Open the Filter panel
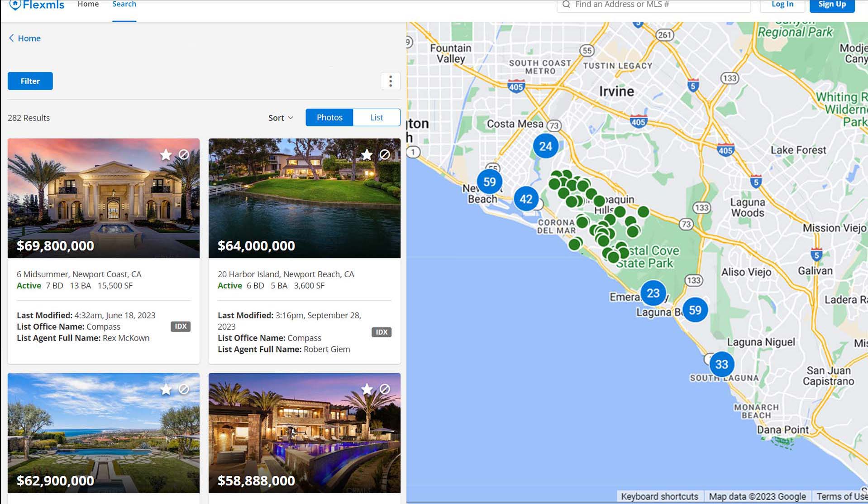Image resolution: width=868 pixels, height=504 pixels. (x=30, y=81)
